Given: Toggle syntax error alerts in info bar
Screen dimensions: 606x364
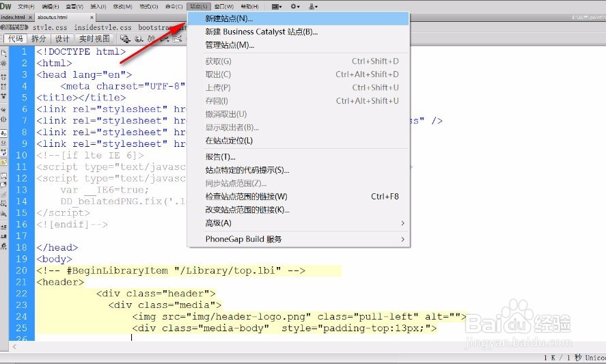Looking at the screenshot, I should tap(3, 162).
